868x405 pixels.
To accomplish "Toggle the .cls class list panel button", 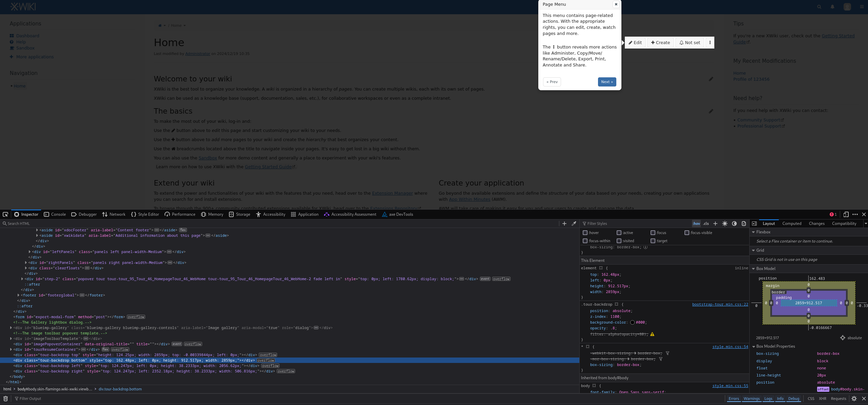I will click(706, 224).
